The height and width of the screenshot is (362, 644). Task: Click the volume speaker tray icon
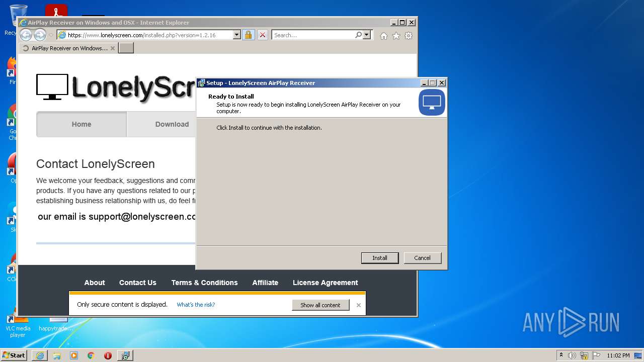pyautogui.click(x=572, y=355)
